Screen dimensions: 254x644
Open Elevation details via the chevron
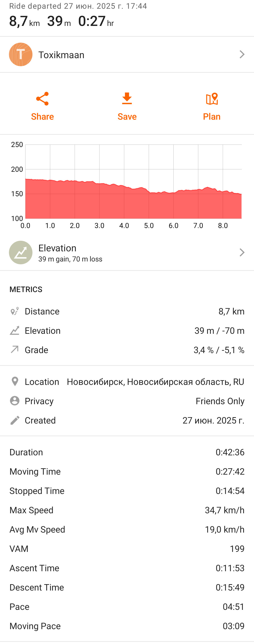tap(242, 253)
